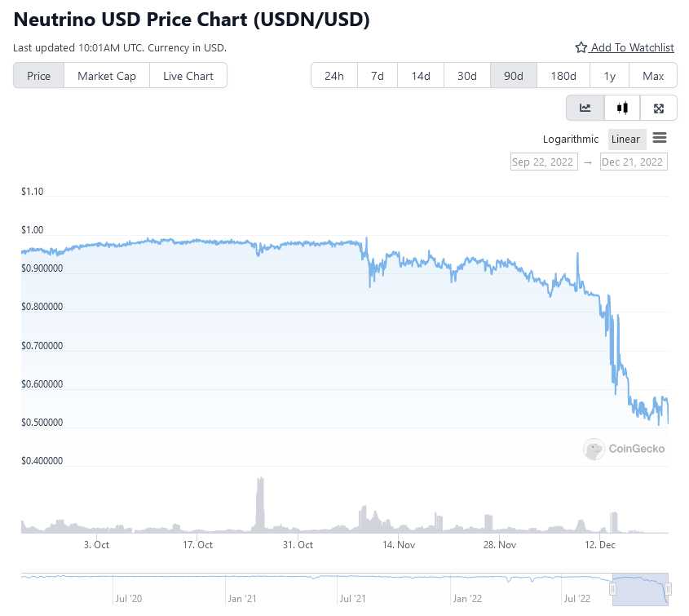Select the line chart view icon
The image size is (689, 616).
(585, 108)
